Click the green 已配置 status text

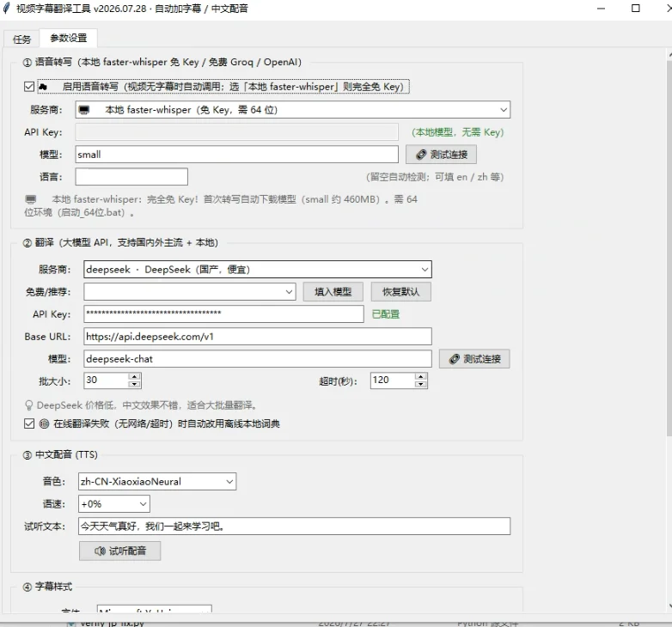(386, 314)
